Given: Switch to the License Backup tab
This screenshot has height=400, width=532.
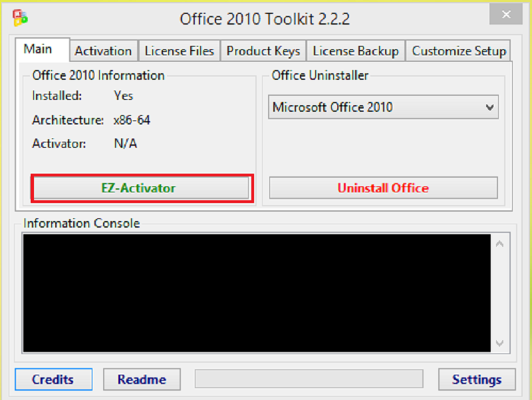Looking at the screenshot, I should tap(355, 51).
